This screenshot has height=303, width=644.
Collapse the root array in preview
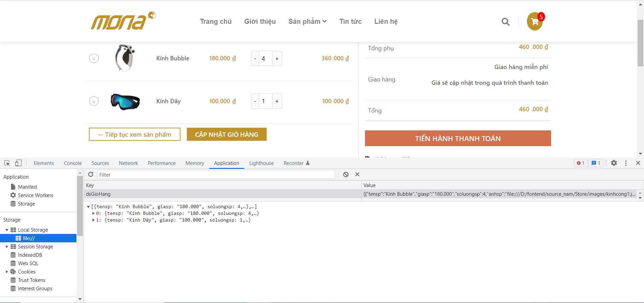click(x=88, y=207)
